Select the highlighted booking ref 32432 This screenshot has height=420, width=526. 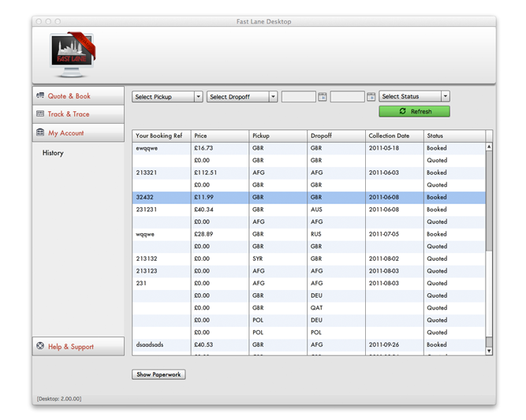[x=144, y=197]
